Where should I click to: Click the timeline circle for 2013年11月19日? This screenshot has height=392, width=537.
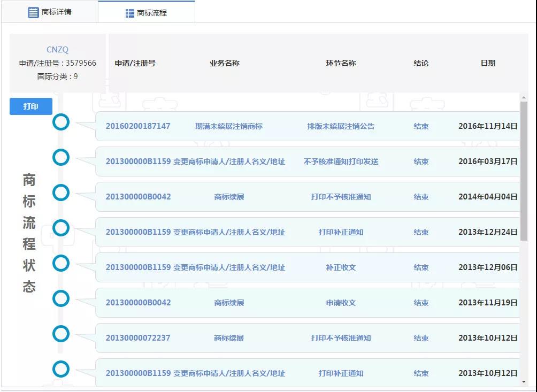(x=61, y=298)
